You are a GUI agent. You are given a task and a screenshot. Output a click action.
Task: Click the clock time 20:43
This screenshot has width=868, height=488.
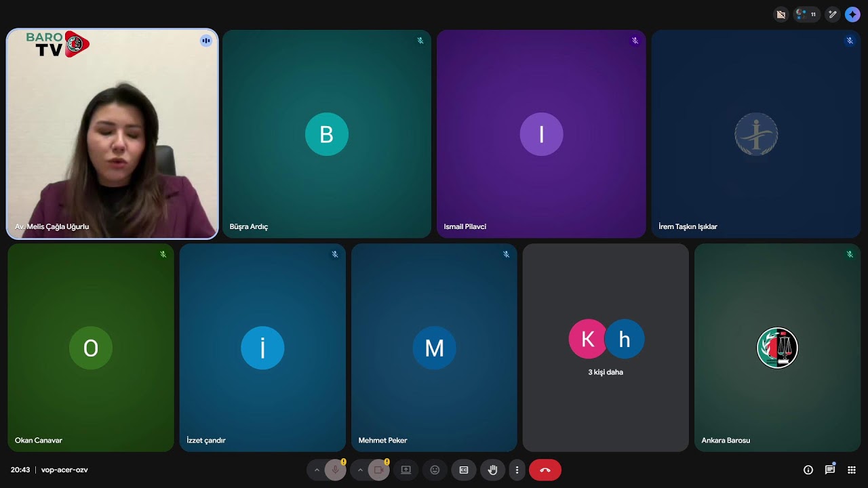click(x=20, y=470)
